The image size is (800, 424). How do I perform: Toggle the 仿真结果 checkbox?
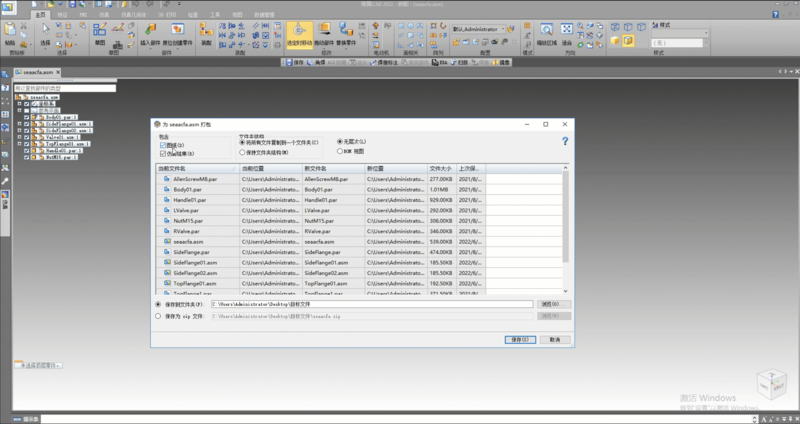(x=163, y=153)
